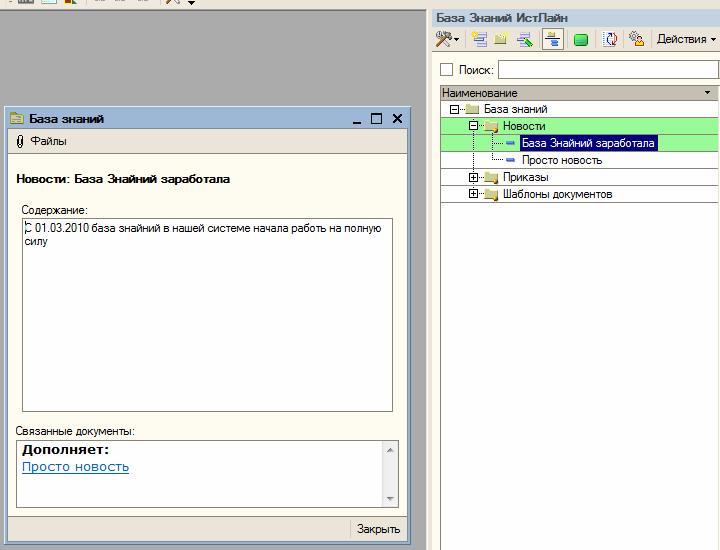Click the Новости: База Знайний заработала heading
The width and height of the screenshot is (720, 550).
123,179
